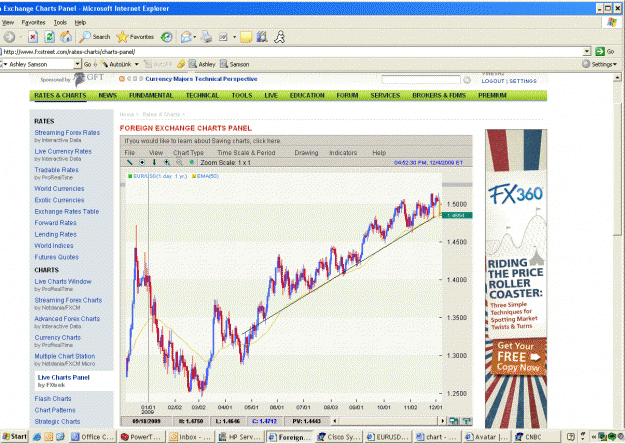Click the Start button on the taskbar
This screenshot has width=625, height=444.
(14, 436)
